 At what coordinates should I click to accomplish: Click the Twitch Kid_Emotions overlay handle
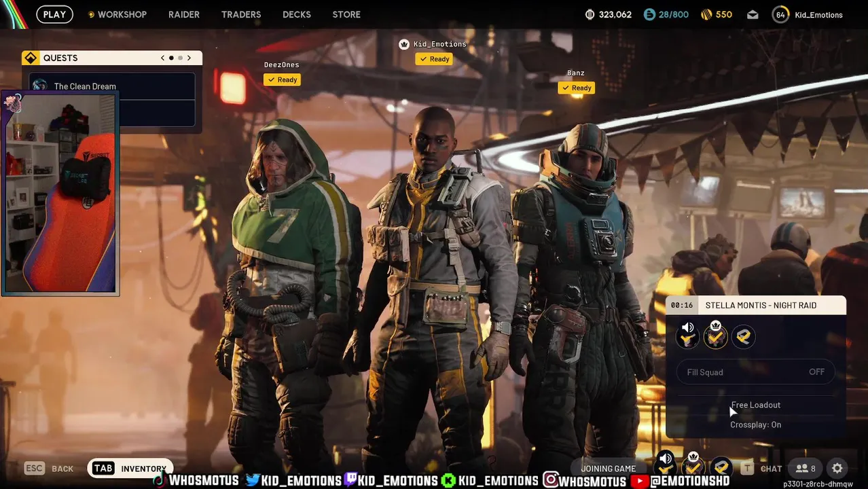391,481
